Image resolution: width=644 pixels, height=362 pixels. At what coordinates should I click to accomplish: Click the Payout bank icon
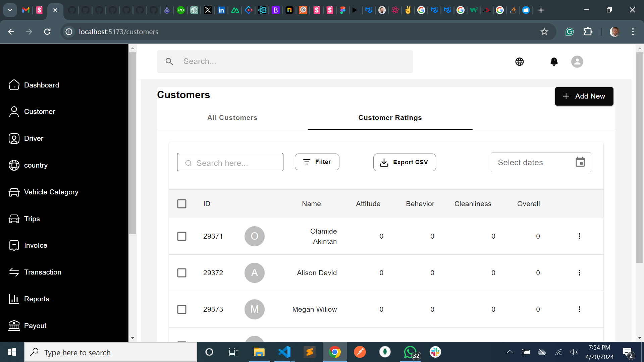[x=14, y=326]
